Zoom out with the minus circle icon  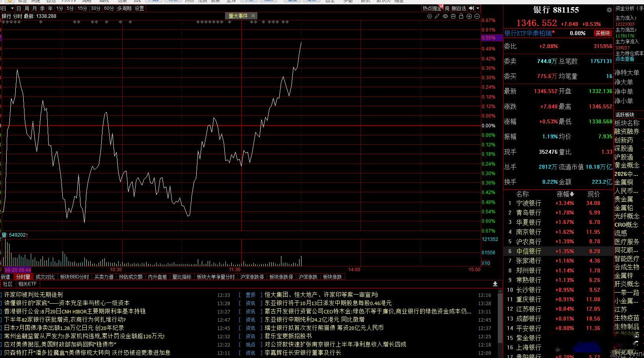[477, 16]
